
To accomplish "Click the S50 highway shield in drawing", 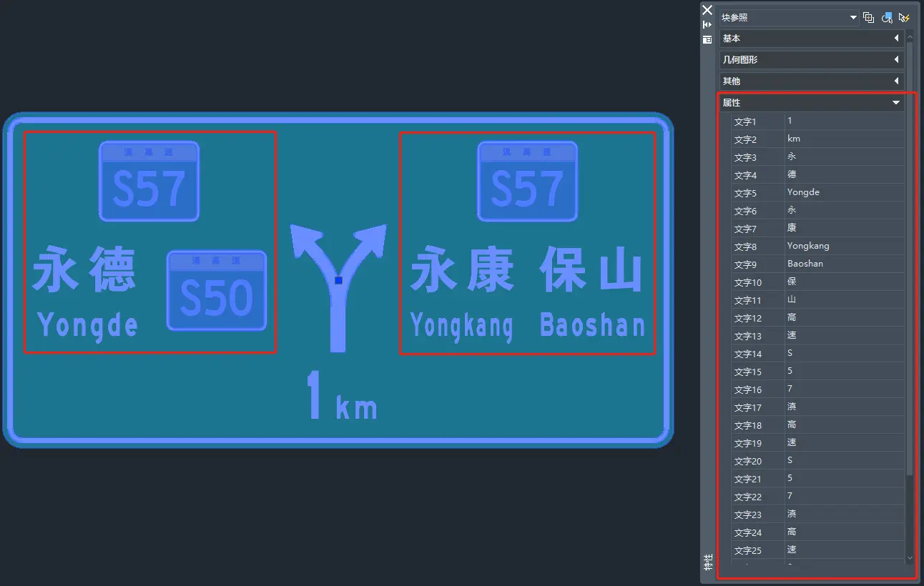I will 217,291.
